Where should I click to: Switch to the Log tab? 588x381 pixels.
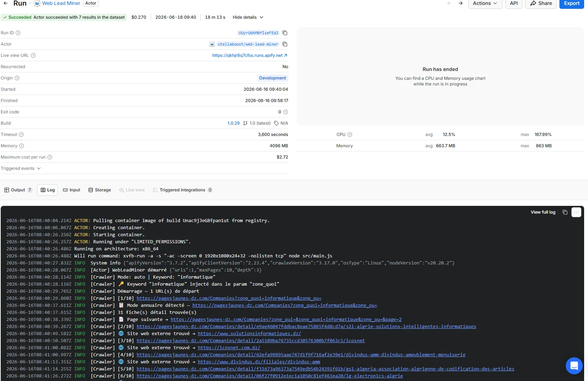[x=48, y=190]
